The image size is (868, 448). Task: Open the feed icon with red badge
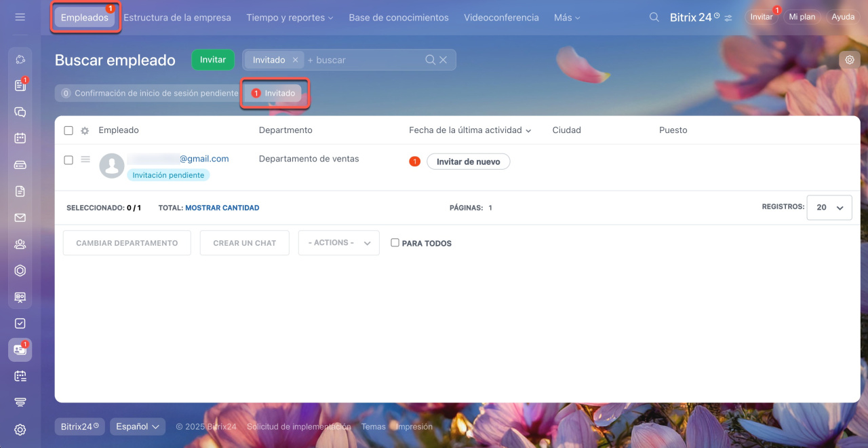[x=20, y=86]
